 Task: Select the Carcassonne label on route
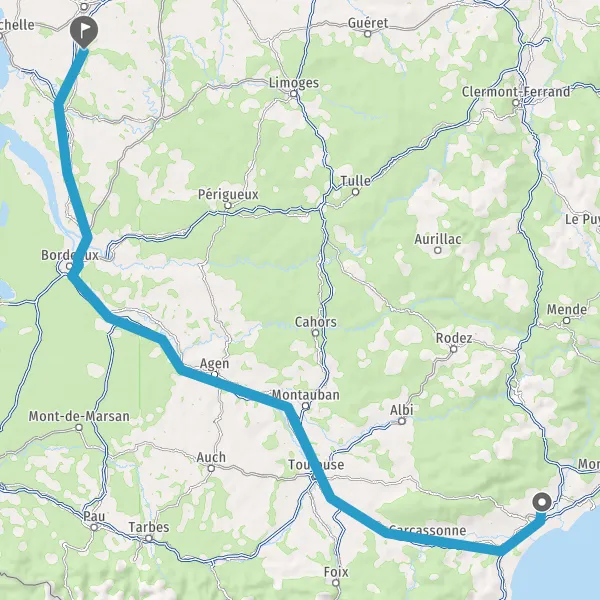pyautogui.click(x=427, y=530)
